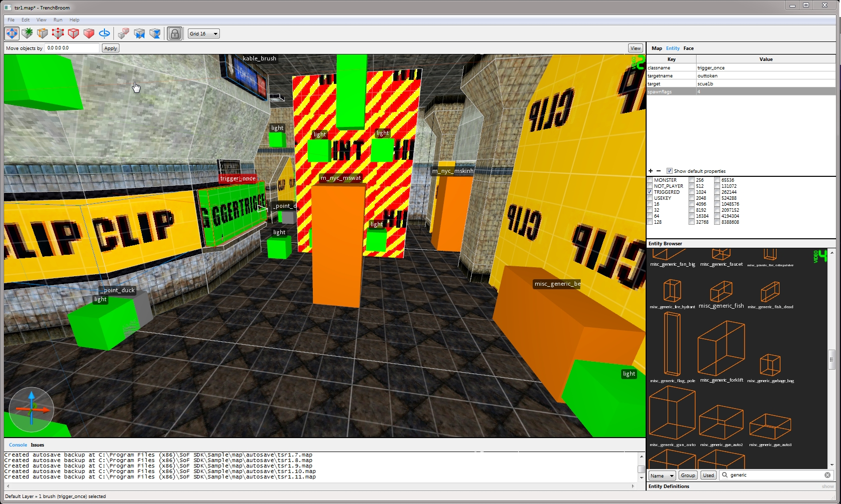Uncheck the TRIGGERED spawnflag checkbox
This screenshot has width=841, height=504.
(650, 192)
